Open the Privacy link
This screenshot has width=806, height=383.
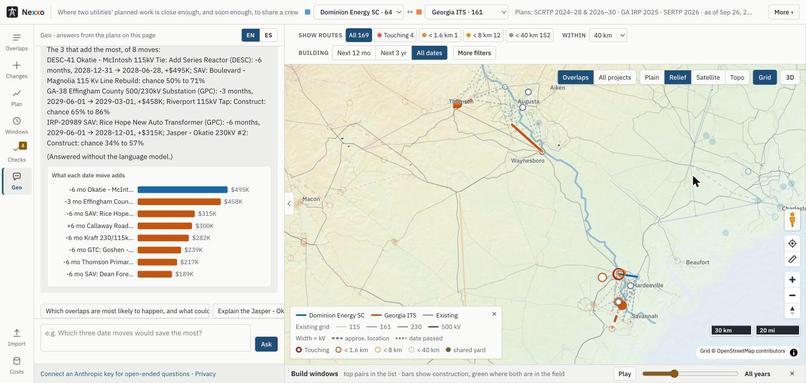[205, 374]
